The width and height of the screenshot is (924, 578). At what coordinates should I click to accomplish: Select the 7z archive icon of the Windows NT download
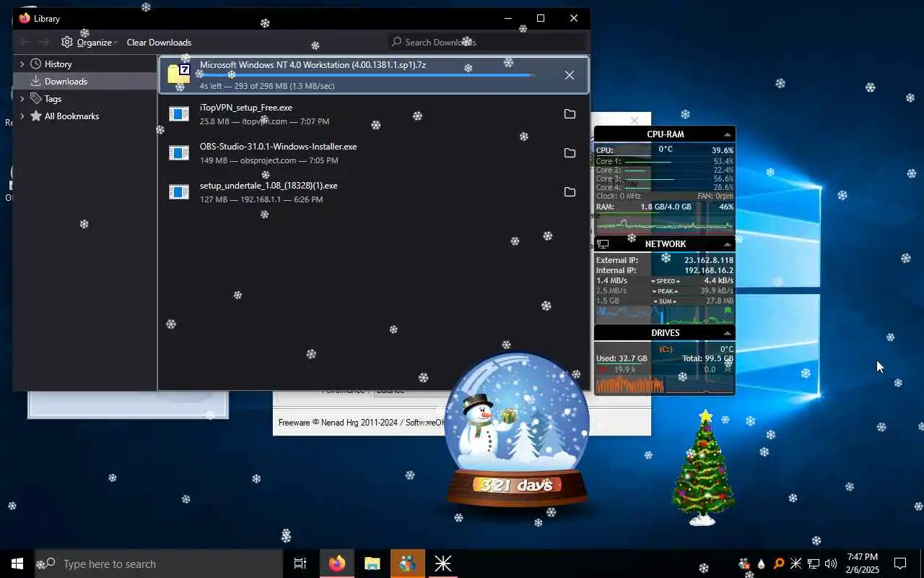pos(178,74)
